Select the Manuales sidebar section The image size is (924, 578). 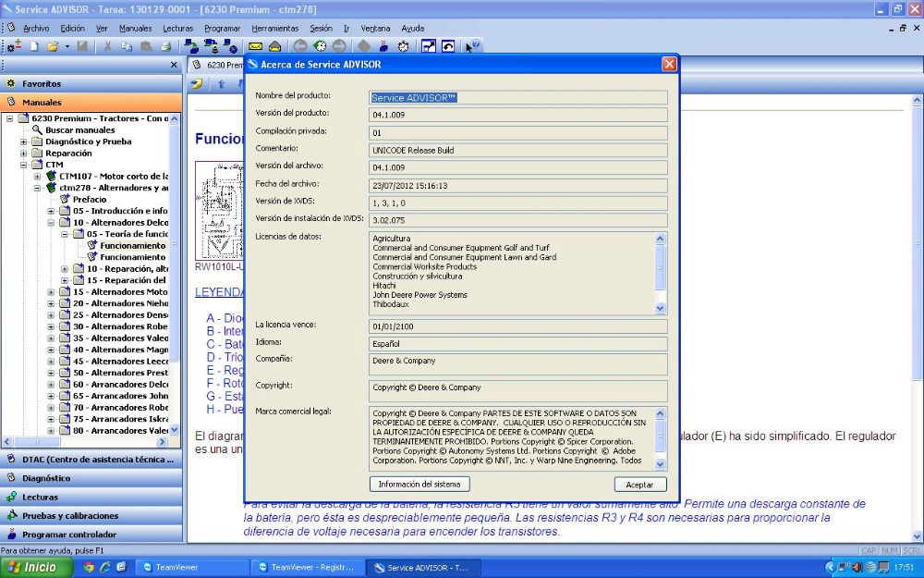91,102
